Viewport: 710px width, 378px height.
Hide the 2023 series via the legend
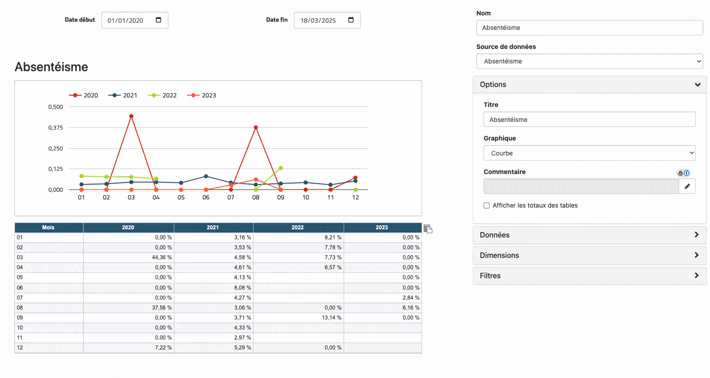tap(201, 95)
